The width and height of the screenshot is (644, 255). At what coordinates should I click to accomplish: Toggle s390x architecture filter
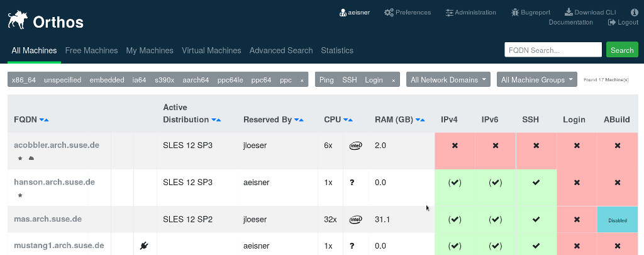pyautogui.click(x=164, y=80)
